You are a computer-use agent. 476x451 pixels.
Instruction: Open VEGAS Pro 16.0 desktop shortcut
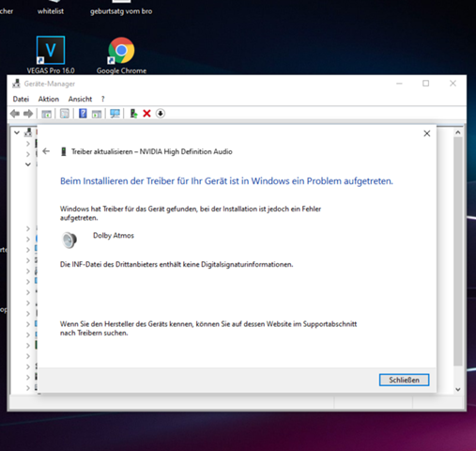coord(51,55)
